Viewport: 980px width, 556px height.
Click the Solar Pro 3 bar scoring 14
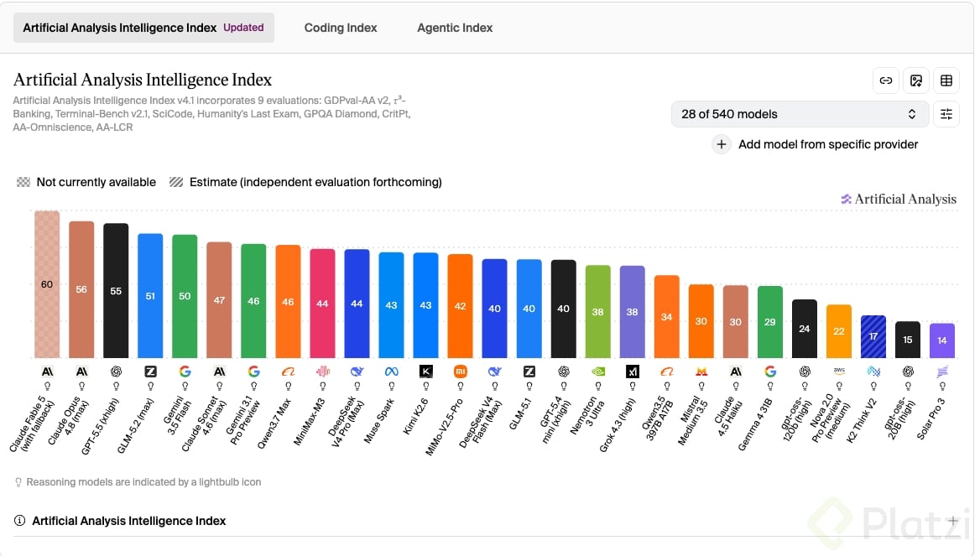point(942,340)
